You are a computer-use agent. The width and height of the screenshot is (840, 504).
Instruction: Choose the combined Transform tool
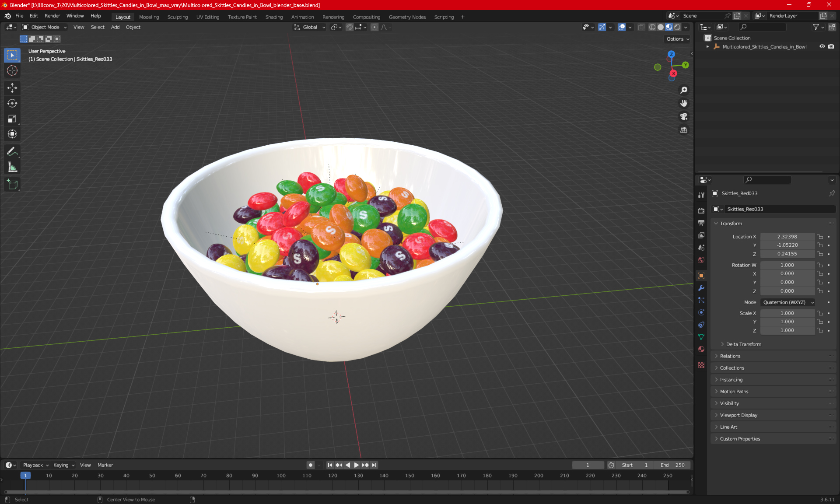[12, 134]
